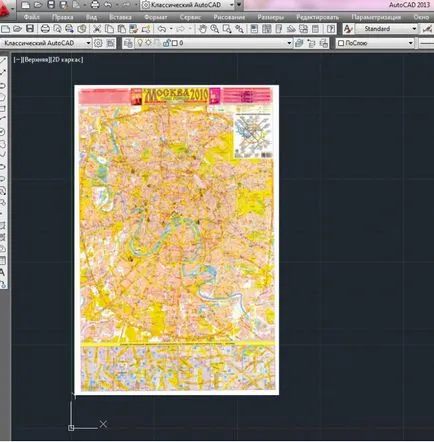Select the inserted Moscow map image

177,240
